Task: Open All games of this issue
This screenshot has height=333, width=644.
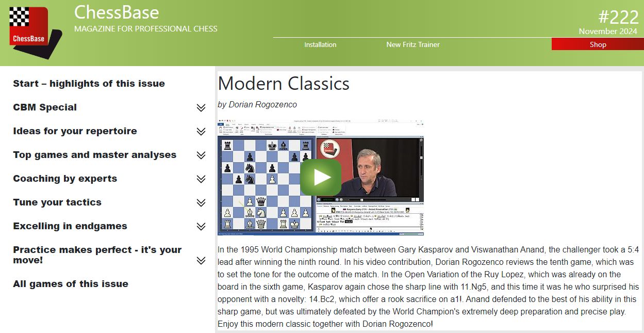Action: click(71, 284)
